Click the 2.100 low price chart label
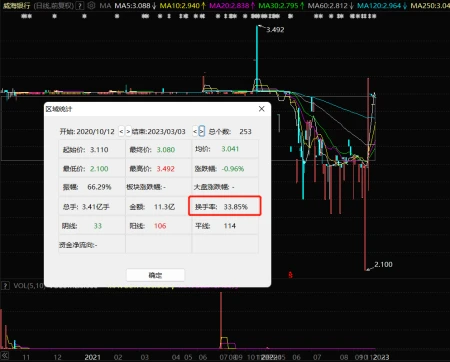Image resolution: width=450 pixels, height=362 pixels. 383,264
